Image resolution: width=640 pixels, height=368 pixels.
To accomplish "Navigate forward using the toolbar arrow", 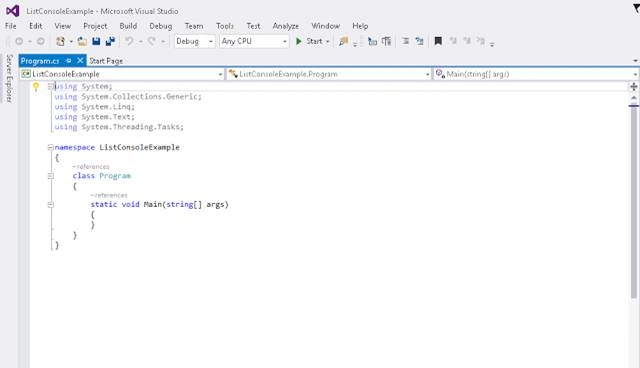I will point(40,41).
